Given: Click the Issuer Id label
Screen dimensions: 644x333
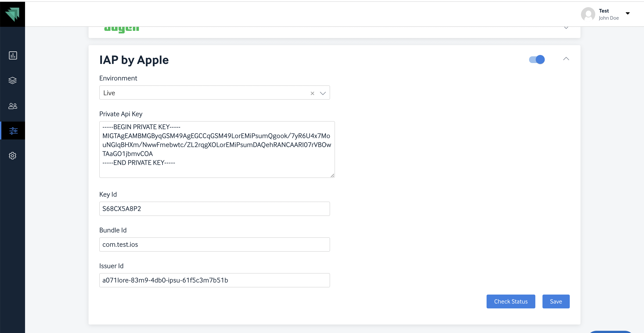Looking at the screenshot, I should click(111, 266).
